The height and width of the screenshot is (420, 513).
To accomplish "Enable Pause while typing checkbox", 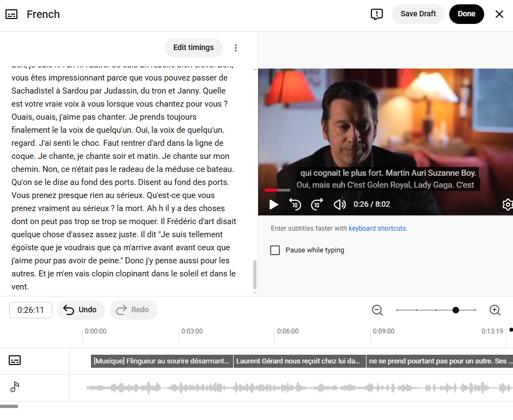I will [x=276, y=250].
